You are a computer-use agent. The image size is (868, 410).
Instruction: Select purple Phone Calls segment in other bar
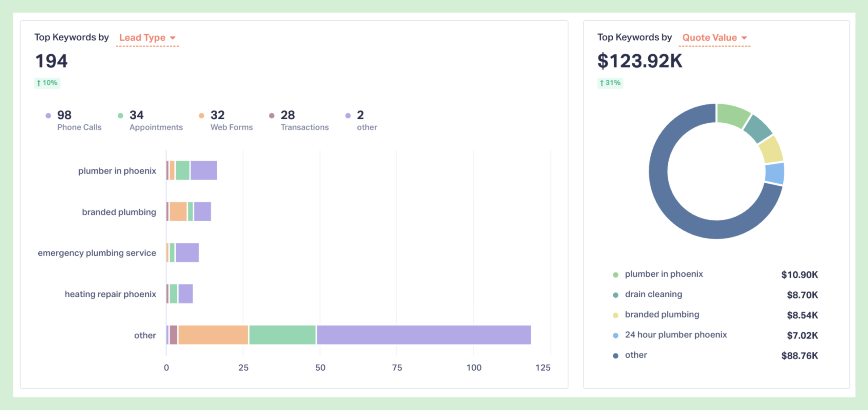click(x=424, y=335)
